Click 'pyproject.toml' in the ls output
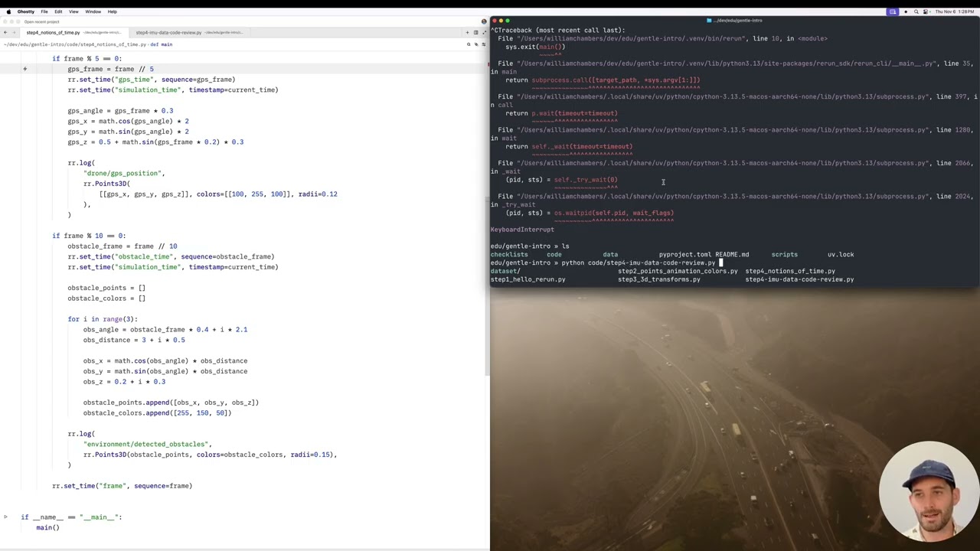980x551 pixels. click(685, 254)
